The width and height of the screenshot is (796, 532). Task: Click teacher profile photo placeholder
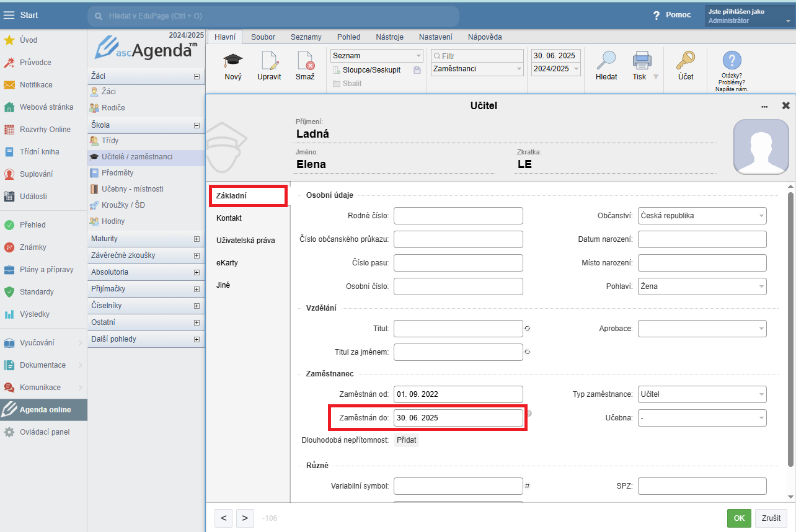[x=761, y=147]
